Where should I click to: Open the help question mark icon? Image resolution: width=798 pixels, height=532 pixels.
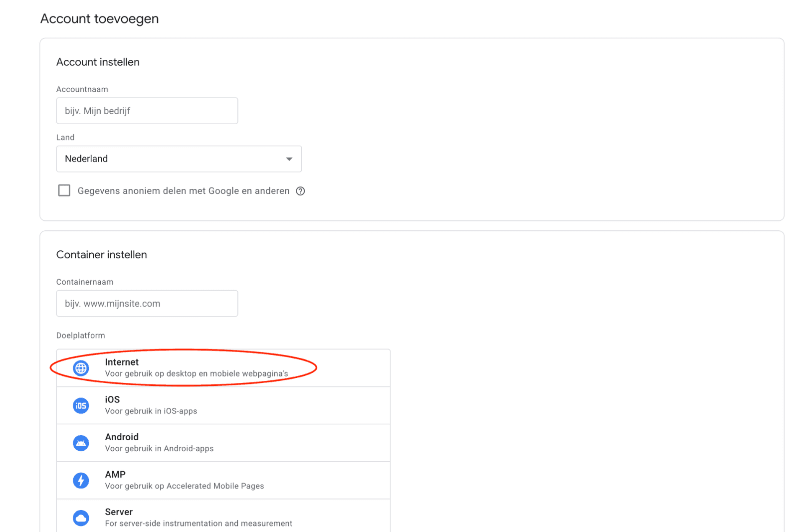pyautogui.click(x=300, y=191)
